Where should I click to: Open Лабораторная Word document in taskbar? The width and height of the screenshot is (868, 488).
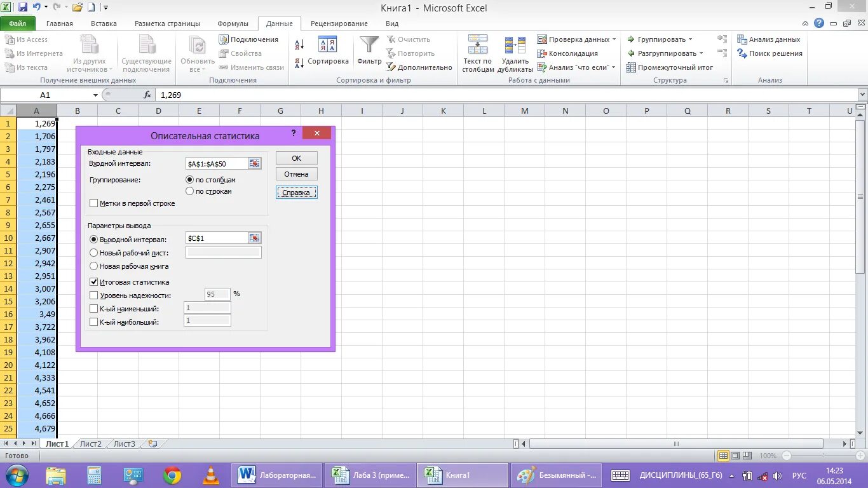tap(277, 475)
